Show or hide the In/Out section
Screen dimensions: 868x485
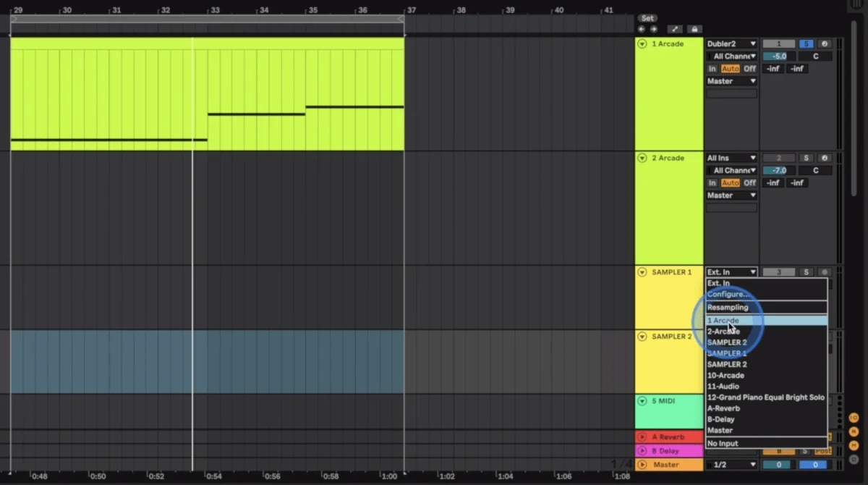854,418
